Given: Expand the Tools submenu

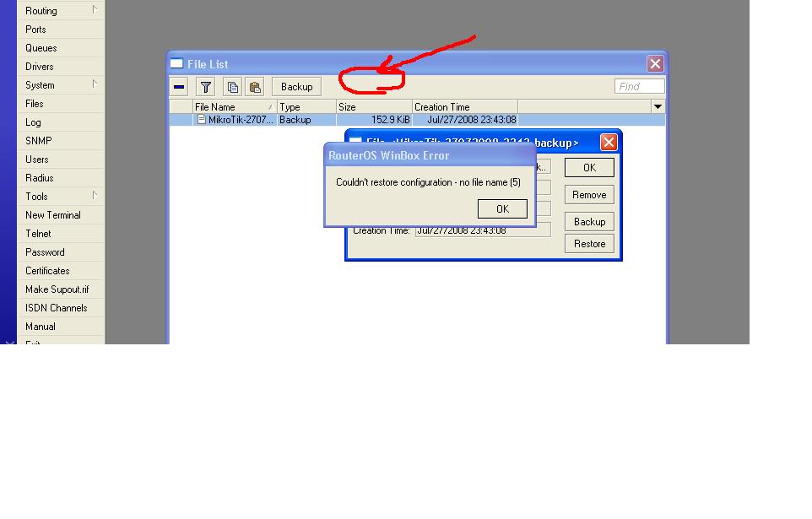Looking at the screenshot, I should click(x=61, y=197).
